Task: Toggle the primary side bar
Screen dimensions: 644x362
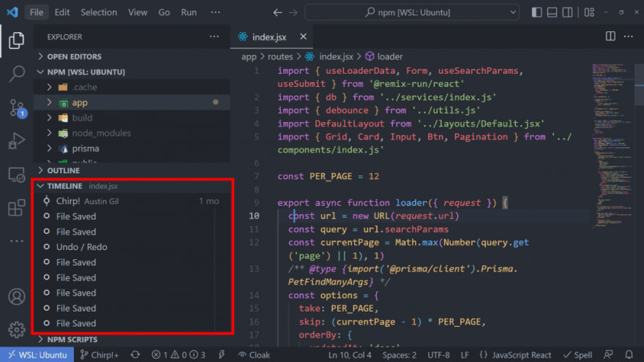Action: coord(536,12)
